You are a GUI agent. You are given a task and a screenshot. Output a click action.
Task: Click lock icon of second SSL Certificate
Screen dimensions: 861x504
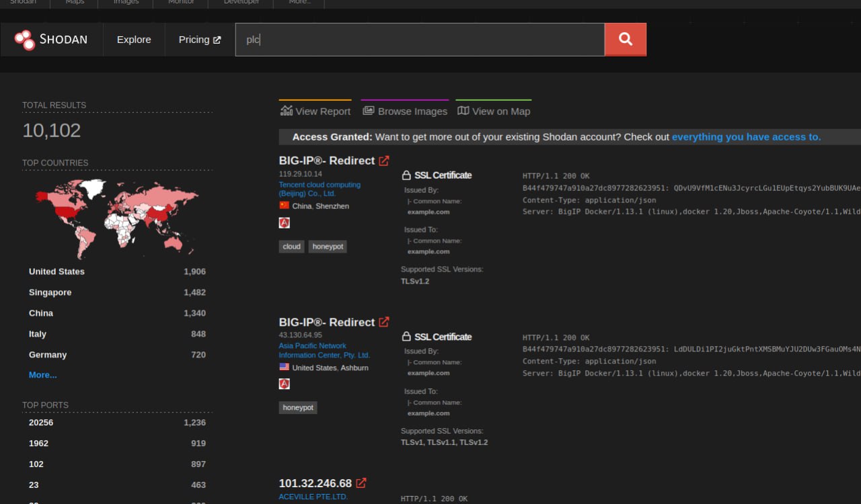click(x=406, y=337)
